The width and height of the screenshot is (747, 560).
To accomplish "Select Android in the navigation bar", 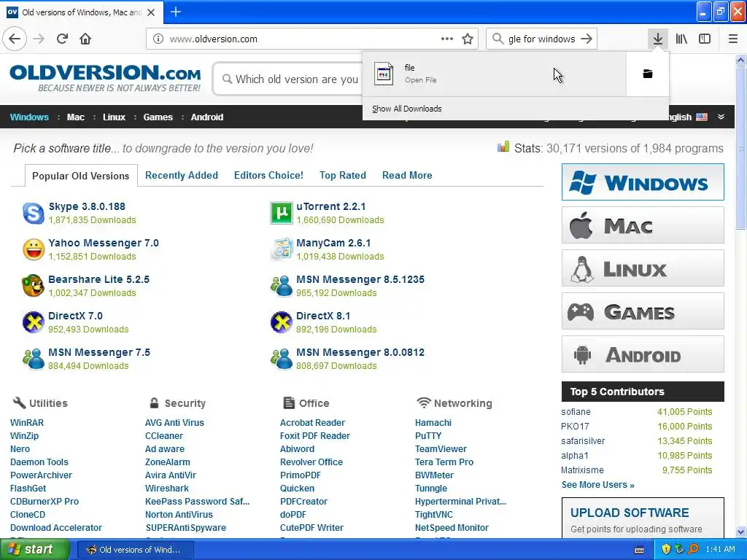I will 207,117.
